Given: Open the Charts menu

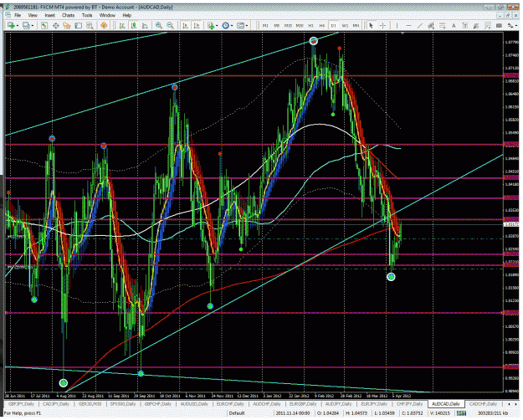Looking at the screenshot, I should pyautogui.click(x=68, y=15).
